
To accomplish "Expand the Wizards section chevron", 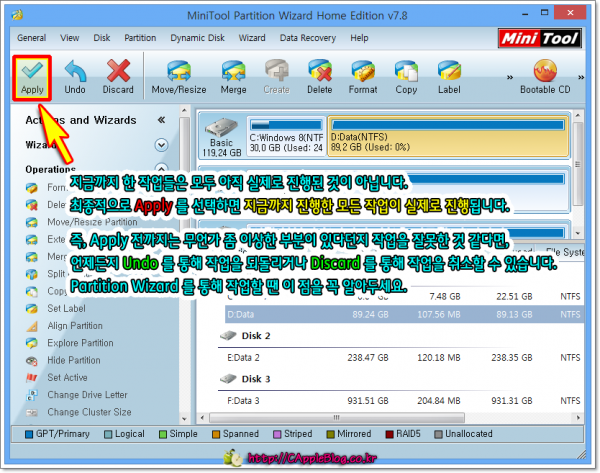I will (x=161, y=145).
